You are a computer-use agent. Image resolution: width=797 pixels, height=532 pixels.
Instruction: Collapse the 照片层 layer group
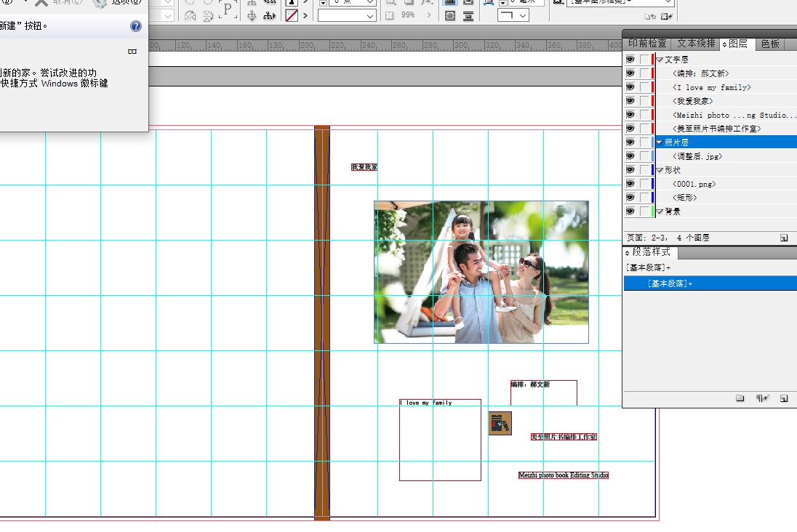(x=660, y=142)
